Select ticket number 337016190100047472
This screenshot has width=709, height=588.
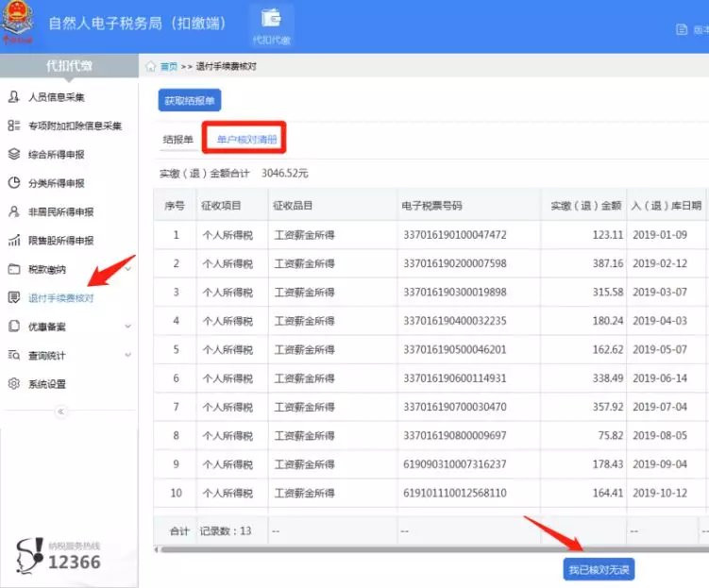click(455, 235)
